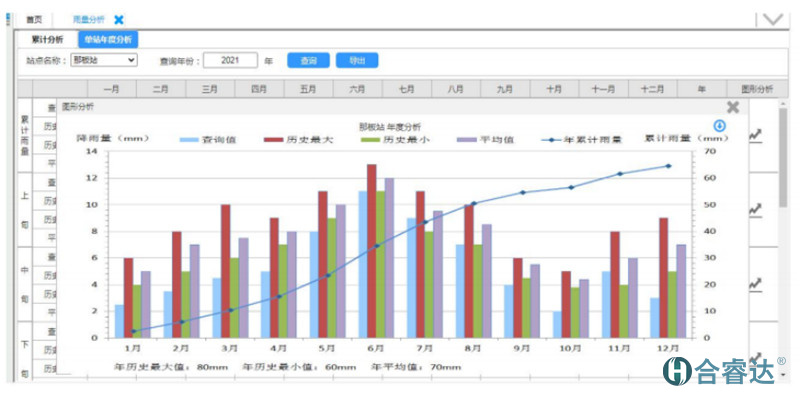Screen dimensions: 800x400
Task: Click the 导出 export button
Action: coord(357,61)
